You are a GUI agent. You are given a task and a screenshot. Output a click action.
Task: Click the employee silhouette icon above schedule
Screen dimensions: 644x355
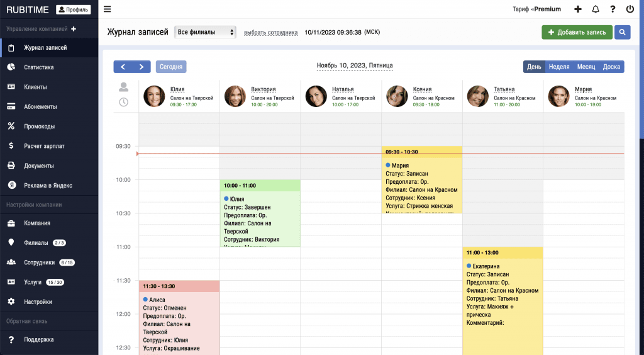coord(124,87)
